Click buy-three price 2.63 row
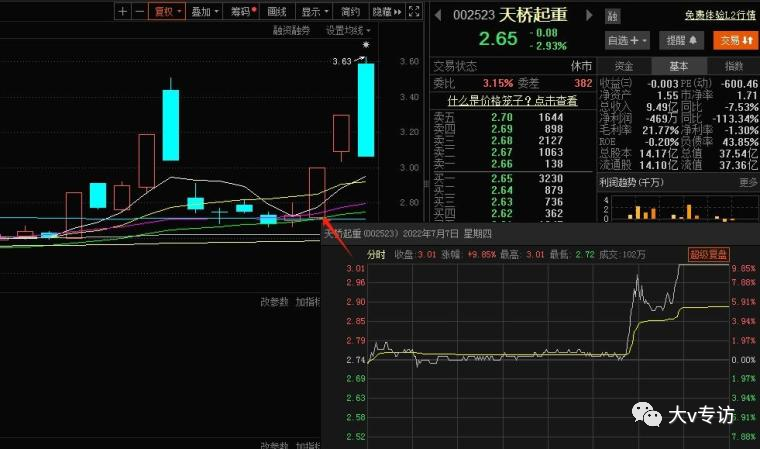760x449 pixels. click(x=512, y=202)
